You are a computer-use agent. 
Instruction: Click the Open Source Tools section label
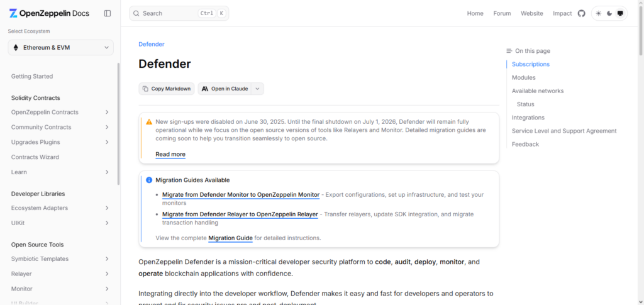click(37, 245)
